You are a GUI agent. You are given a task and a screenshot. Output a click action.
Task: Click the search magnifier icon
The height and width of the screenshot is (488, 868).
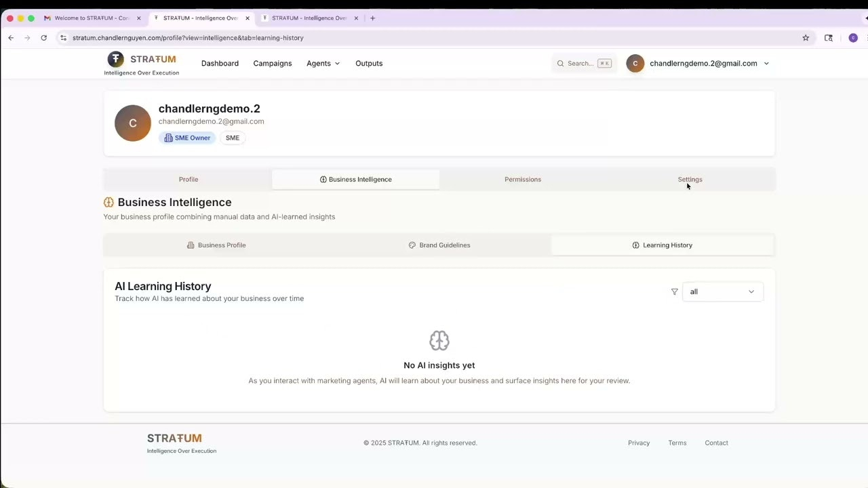pyautogui.click(x=560, y=63)
